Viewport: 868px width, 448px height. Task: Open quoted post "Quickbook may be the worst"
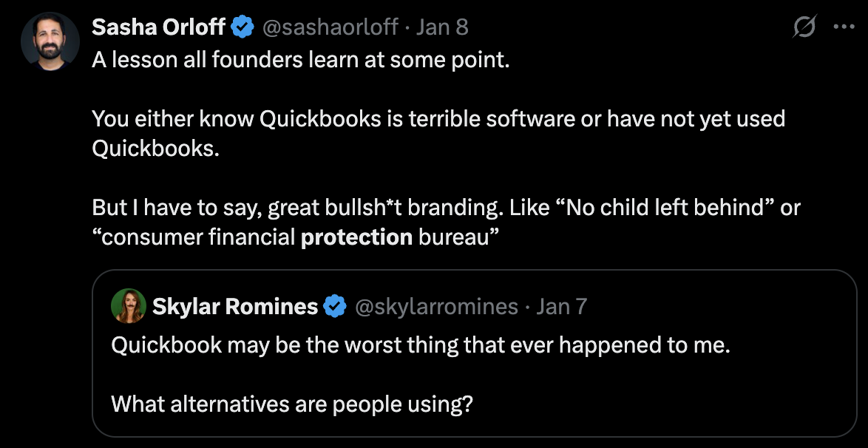(420, 345)
